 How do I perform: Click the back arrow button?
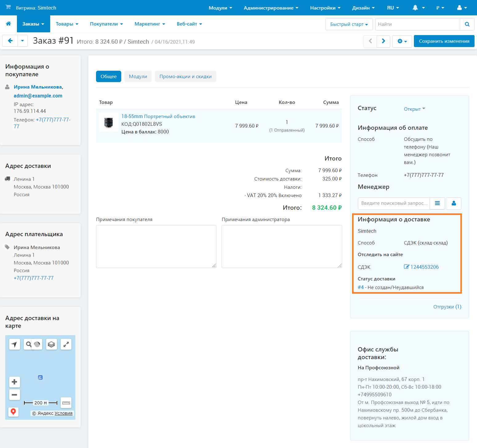(x=10, y=41)
